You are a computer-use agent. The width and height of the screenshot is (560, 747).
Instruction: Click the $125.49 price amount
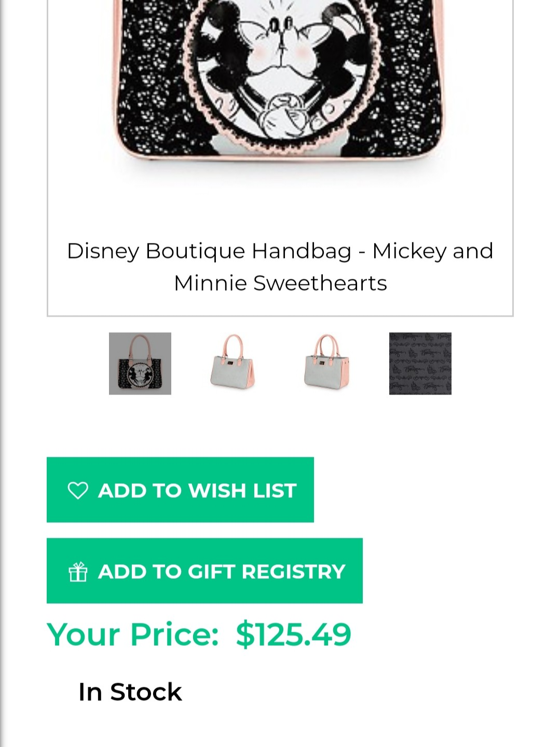tap(293, 634)
